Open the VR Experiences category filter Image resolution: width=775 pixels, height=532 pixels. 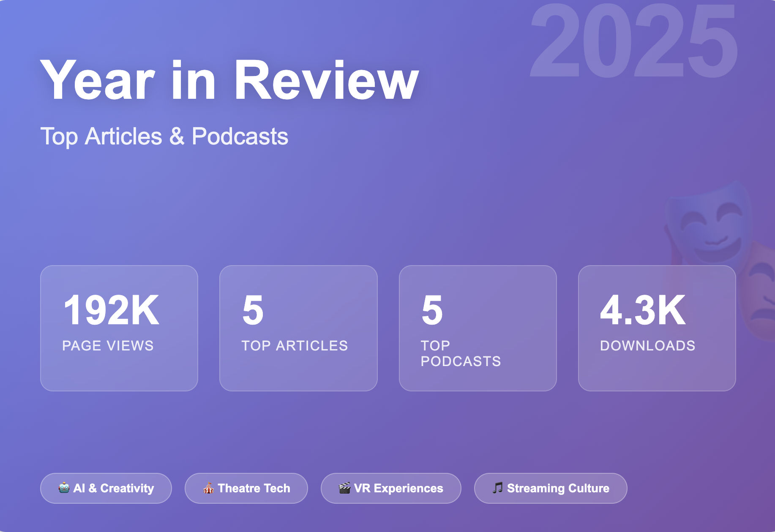pyautogui.click(x=390, y=488)
